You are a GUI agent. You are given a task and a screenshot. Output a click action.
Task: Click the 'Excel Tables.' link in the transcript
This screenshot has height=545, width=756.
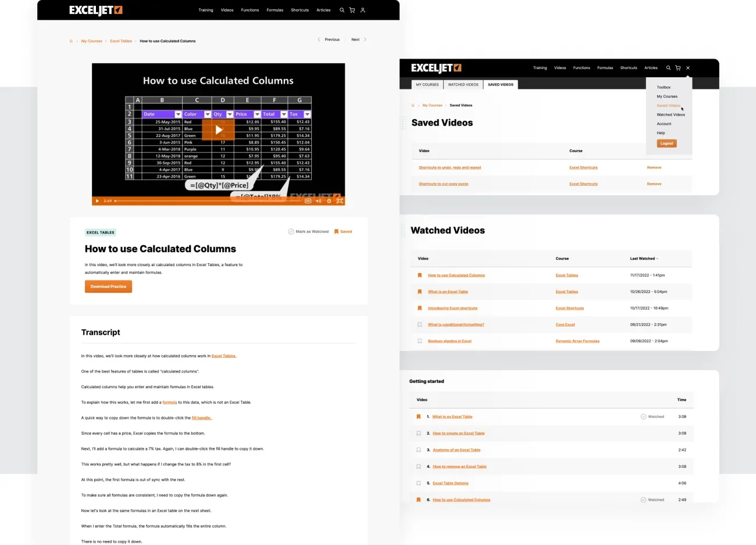224,356
